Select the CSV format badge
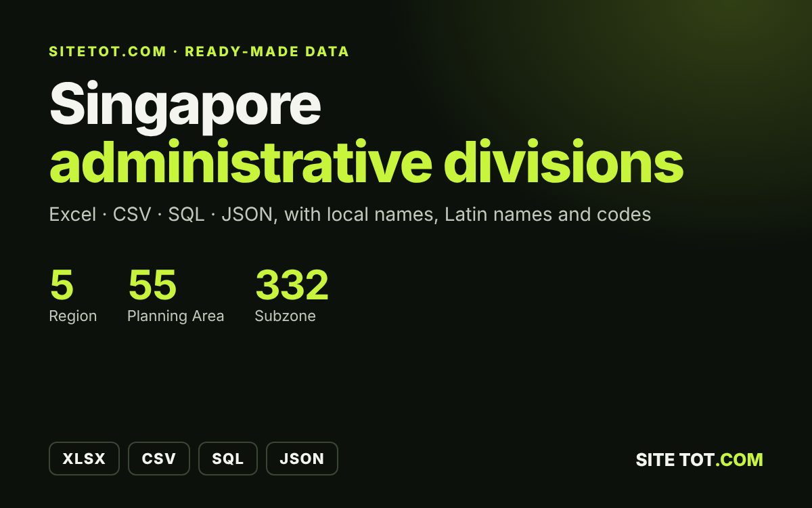Screen dimensions: 812x508 (x=159, y=459)
